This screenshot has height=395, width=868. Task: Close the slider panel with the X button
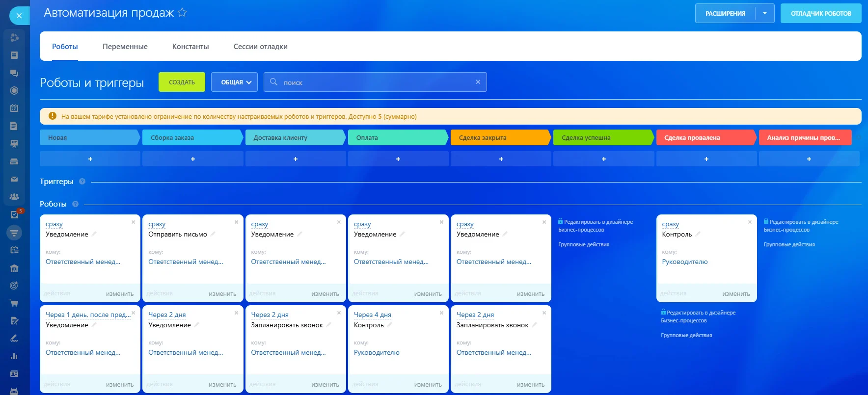tap(19, 16)
